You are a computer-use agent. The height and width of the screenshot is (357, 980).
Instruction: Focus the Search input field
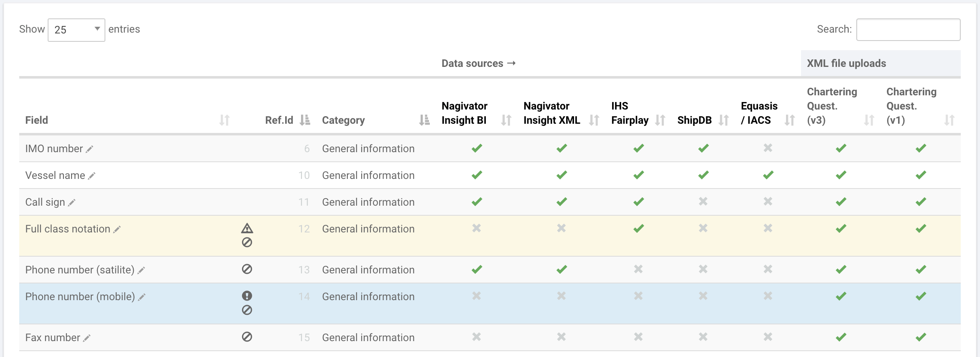(908, 30)
